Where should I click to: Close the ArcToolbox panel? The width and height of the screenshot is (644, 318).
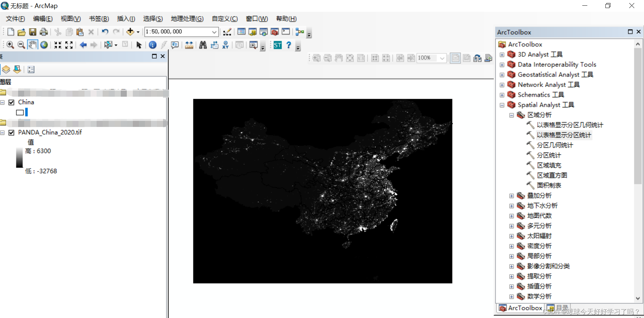[x=639, y=32]
